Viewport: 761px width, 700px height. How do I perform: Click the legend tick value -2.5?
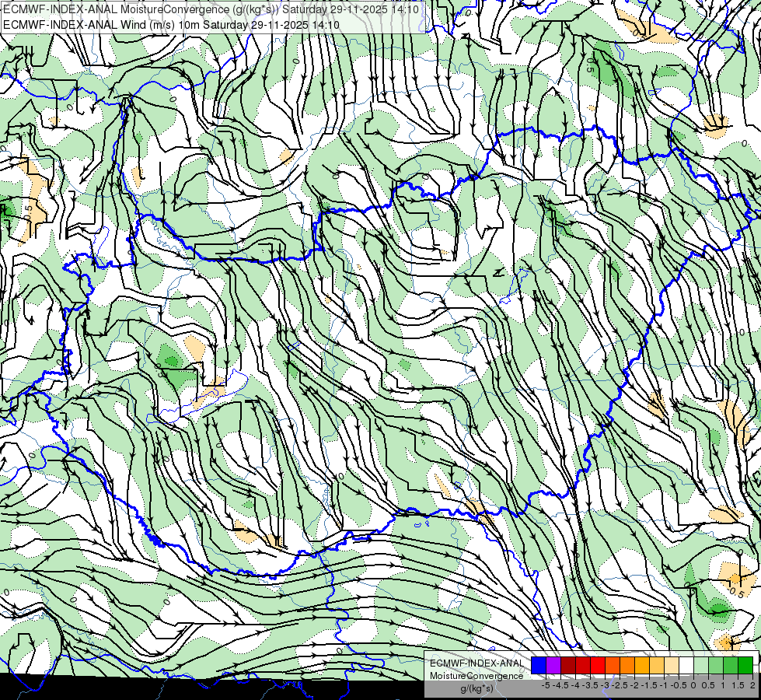[x=620, y=685]
